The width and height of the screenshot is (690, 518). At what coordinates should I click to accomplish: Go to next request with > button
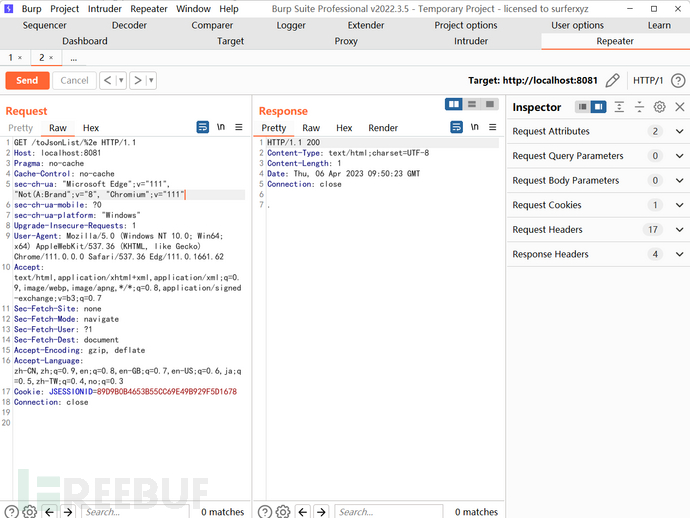click(137, 81)
